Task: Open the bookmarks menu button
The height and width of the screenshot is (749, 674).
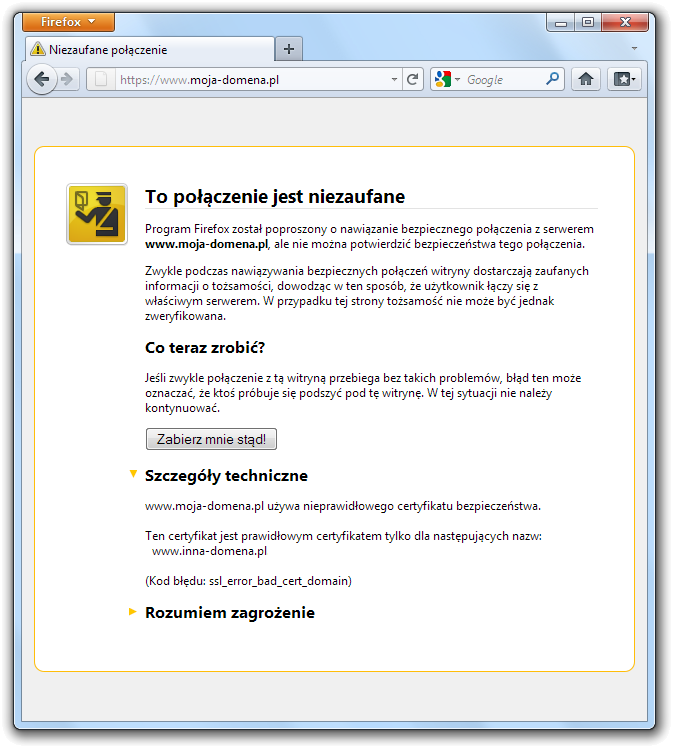Action: [624, 79]
